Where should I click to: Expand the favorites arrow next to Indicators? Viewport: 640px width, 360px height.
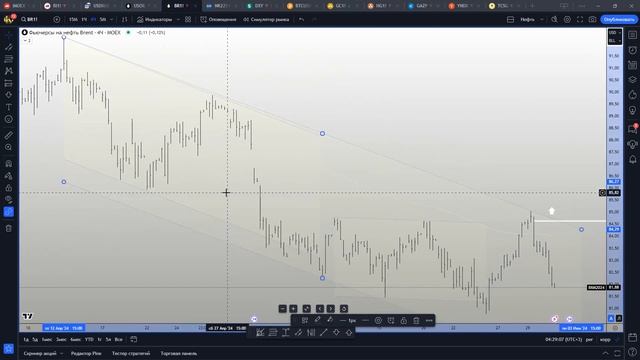click(178, 19)
